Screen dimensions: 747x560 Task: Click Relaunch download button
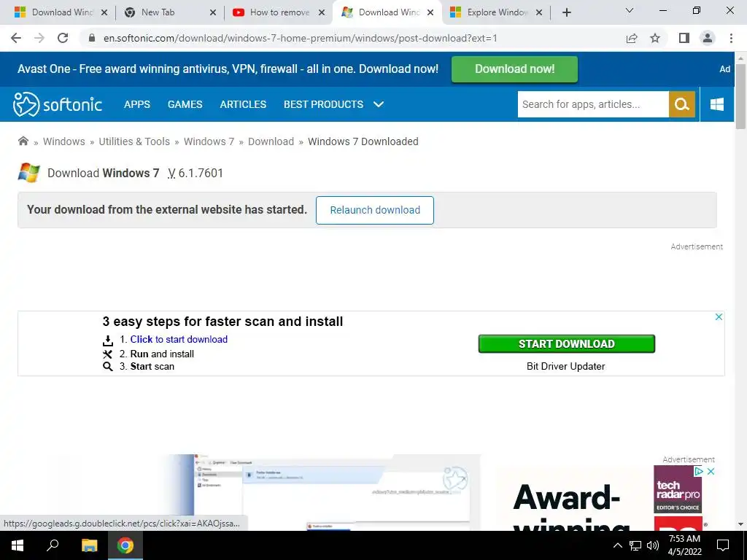[x=375, y=210]
